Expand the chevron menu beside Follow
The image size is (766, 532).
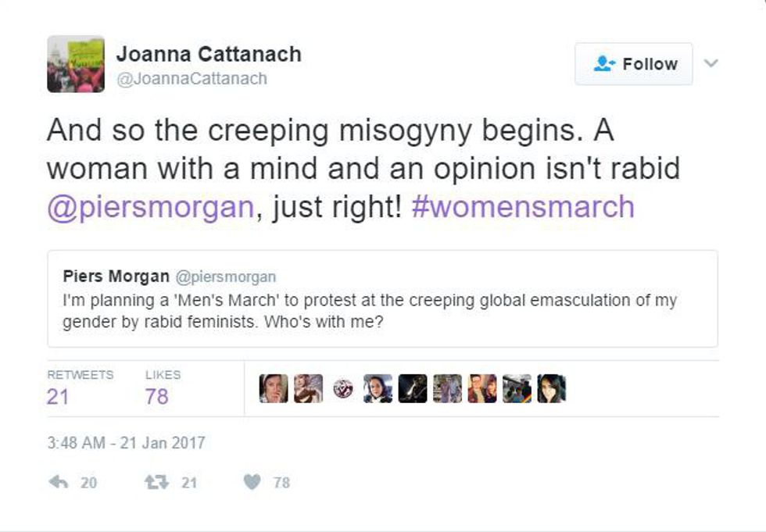[711, 63]
